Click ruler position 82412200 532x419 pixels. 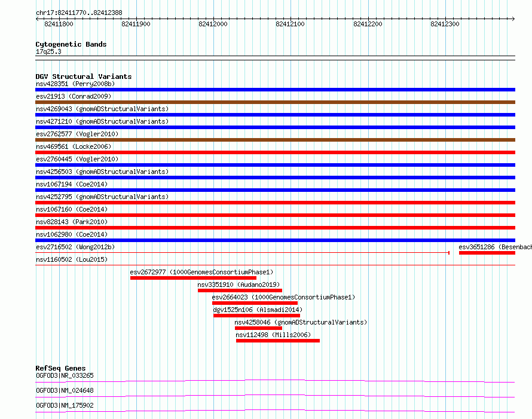(x=368, y=24)
